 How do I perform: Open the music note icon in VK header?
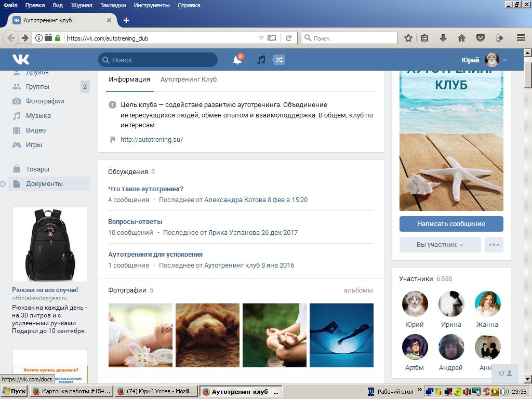pos(261,60)
